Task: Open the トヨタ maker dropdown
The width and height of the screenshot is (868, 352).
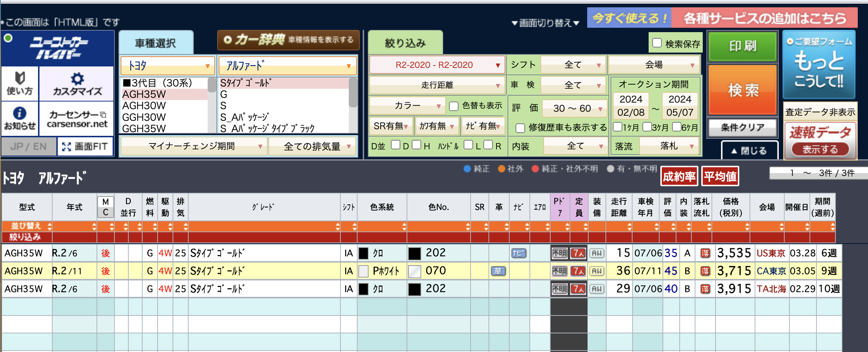Action: [167, 66]
